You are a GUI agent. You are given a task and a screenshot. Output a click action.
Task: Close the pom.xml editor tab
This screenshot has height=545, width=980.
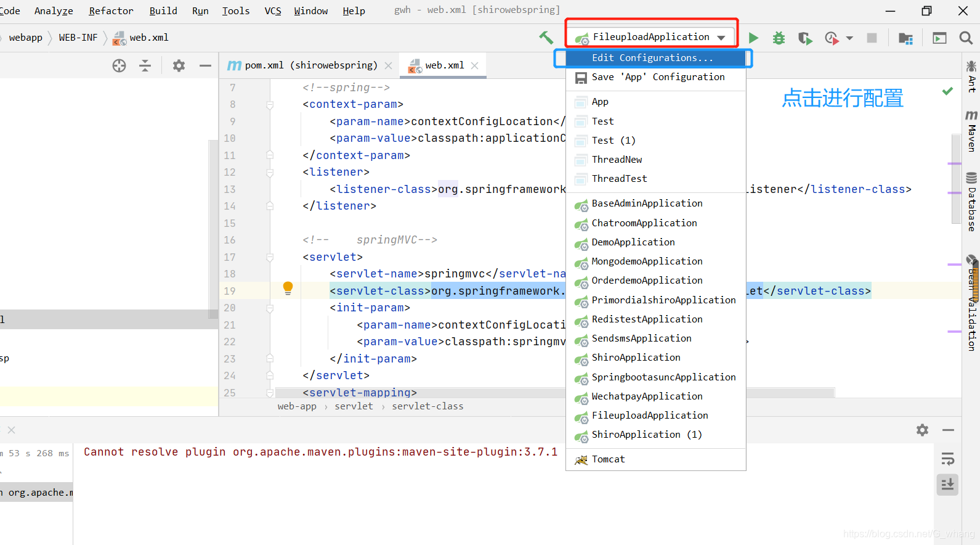coord(388,65)
